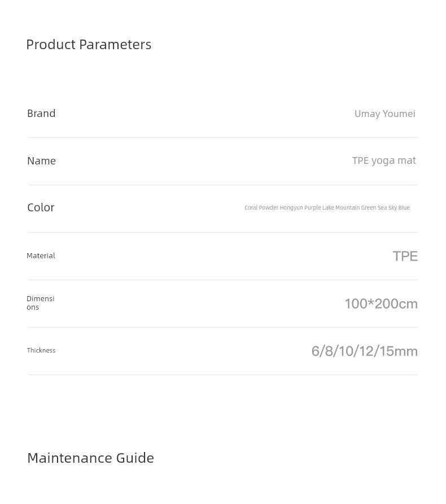The width and height of the screenshot is (446, 504).
Task: Select the Brand label
Action: coord(41,114)
